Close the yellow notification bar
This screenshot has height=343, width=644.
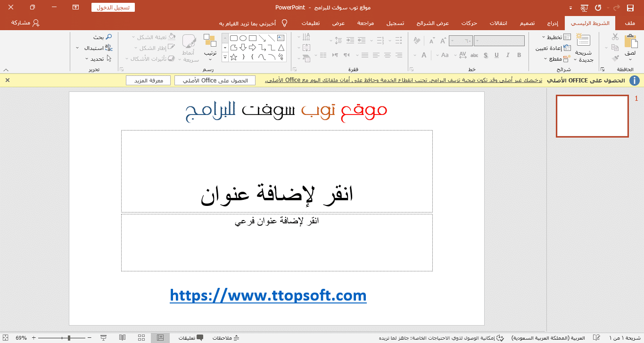[x=8, y=80]
